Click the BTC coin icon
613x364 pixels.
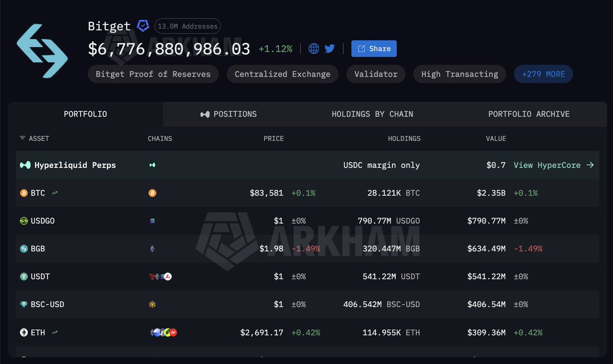(23, 193)
